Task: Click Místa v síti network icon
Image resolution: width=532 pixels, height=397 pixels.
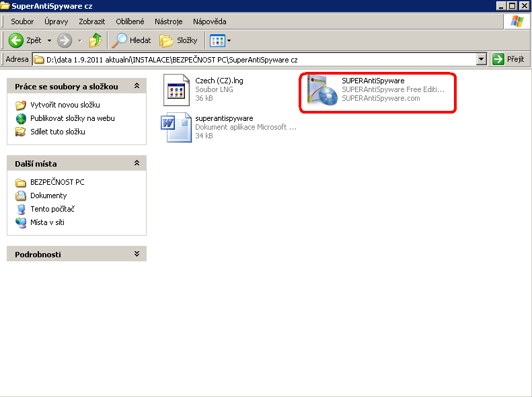Action: (x=21, y=222)
